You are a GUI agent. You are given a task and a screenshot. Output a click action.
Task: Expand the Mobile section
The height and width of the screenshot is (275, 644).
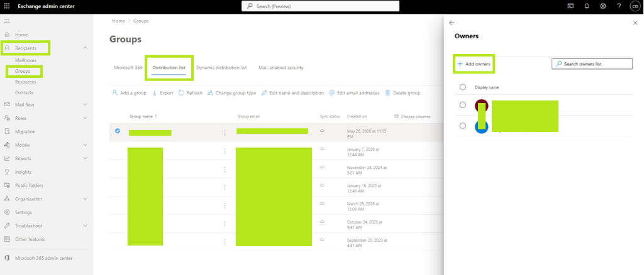coord(85,144)
